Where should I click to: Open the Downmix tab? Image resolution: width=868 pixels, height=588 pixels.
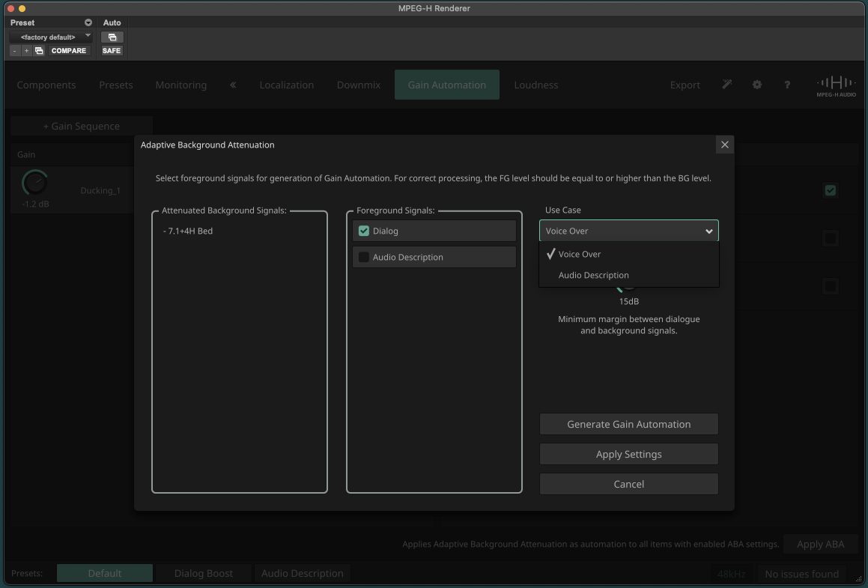click(359, 85)
